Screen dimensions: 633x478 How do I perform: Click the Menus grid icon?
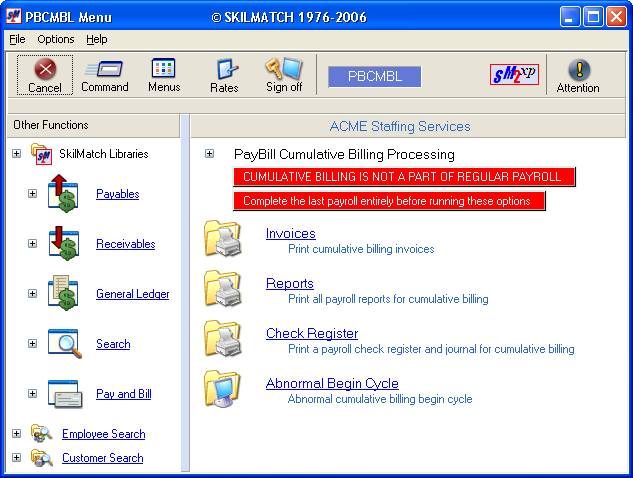pyautogui.click(x=163, y=68)
